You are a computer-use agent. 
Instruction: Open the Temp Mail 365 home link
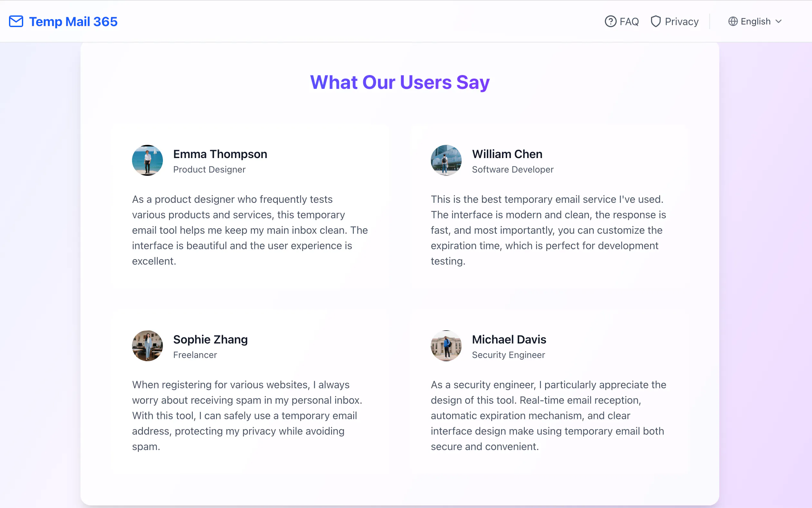(63, 22)
